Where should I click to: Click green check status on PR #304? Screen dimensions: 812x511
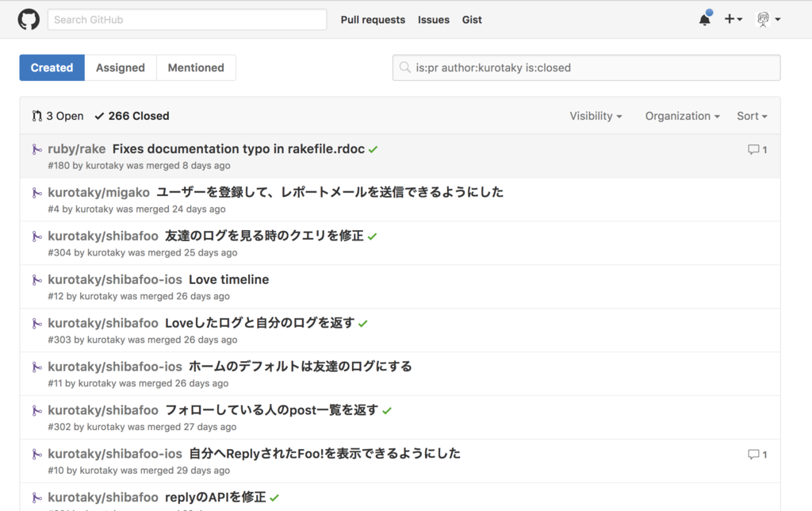point(372,236)
